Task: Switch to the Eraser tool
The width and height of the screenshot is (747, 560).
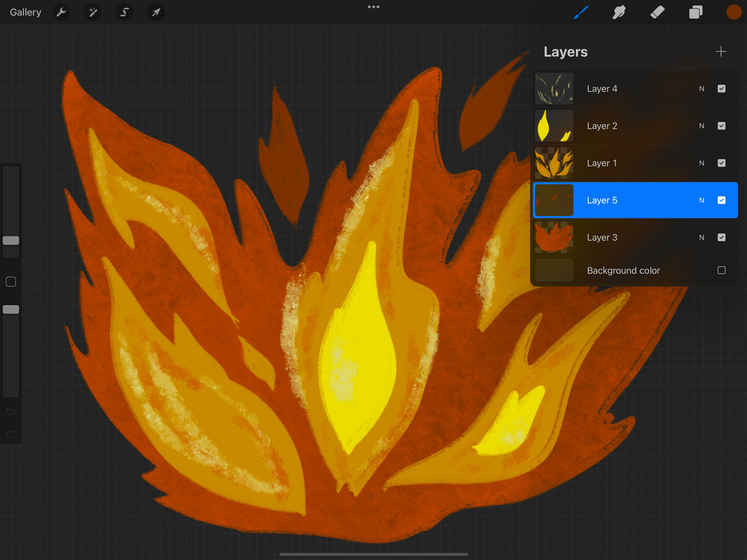Action: [657, 12]
